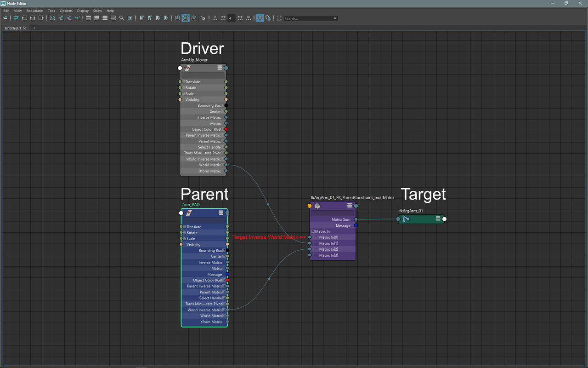Open ArmUp_Mover node view-mode menu icon
This screenshot has height=368, width=588.
(220, 68)
